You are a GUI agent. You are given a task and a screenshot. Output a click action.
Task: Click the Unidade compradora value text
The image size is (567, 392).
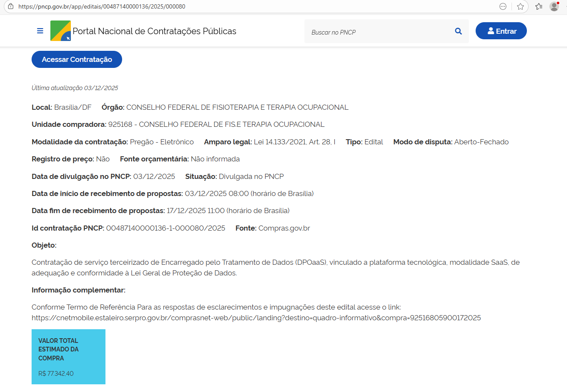click(x=216, y=124)
